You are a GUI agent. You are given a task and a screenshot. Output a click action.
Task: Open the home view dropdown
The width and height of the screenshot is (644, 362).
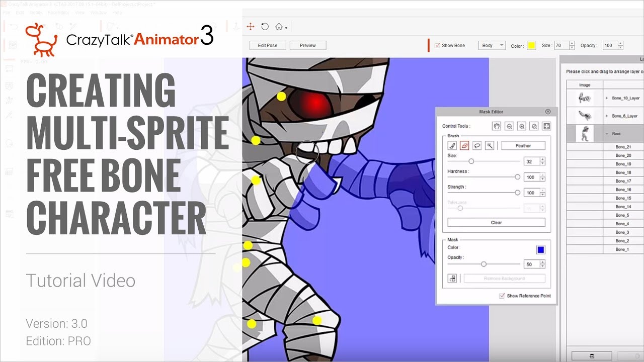pyautogui.click(x=281, y=27)
